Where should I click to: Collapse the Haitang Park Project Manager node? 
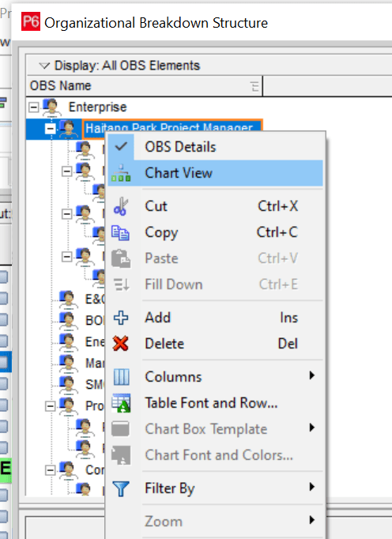pyautogui.click(x=51, y=129)
